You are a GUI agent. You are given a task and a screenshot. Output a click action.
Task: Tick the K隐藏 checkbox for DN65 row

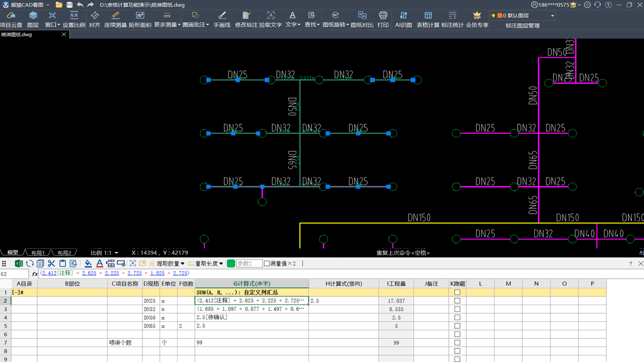(457, 326)
